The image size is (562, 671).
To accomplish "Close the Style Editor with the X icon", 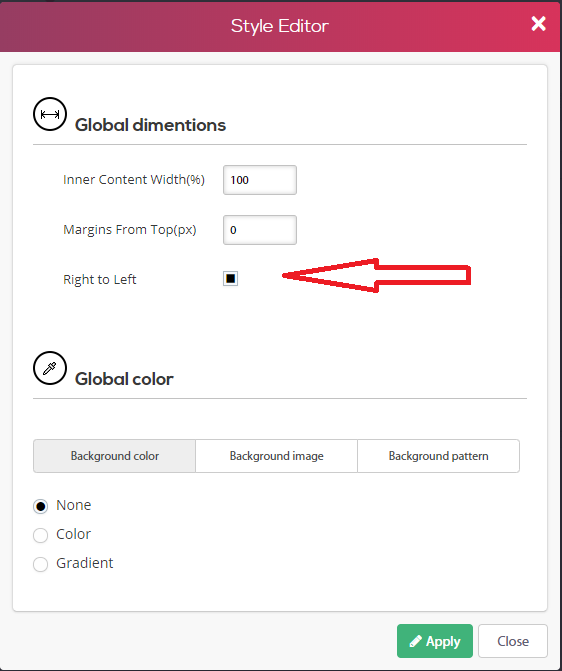I will coord(538,24).
